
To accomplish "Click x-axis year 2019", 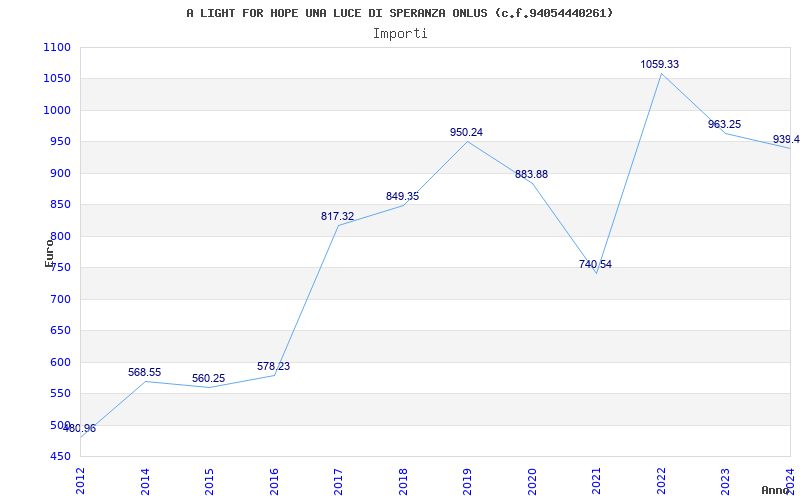I will click(467, 481).
